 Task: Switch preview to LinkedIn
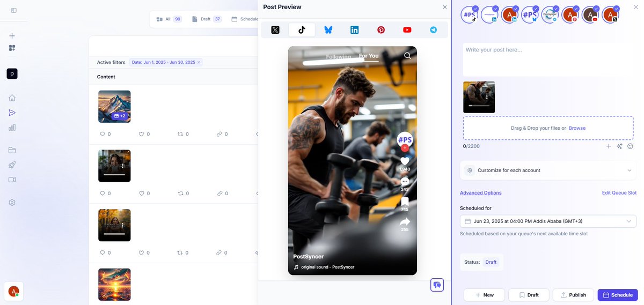(x=354, y=30)
